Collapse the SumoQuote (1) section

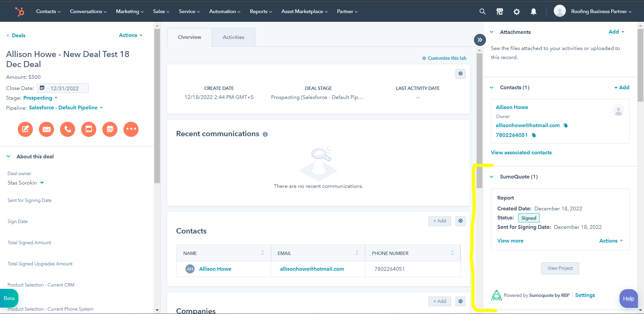tap(492, 177)
